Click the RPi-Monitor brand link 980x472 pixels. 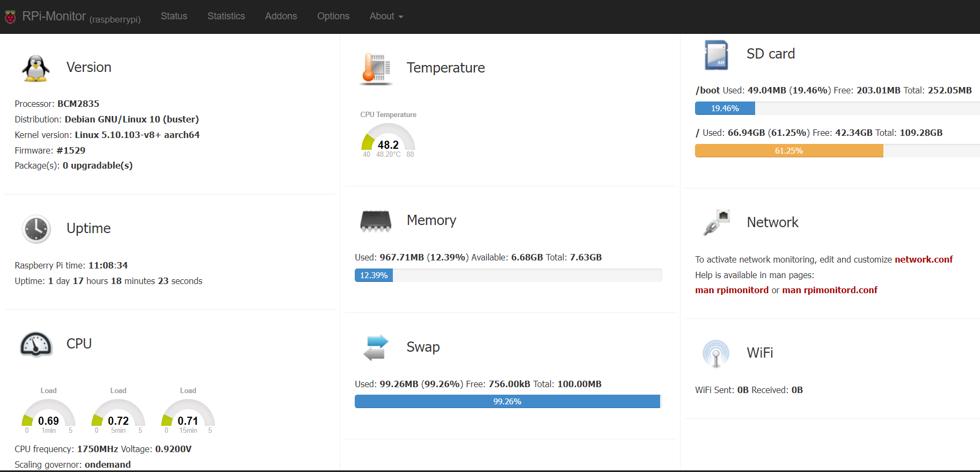pos(54,16)
